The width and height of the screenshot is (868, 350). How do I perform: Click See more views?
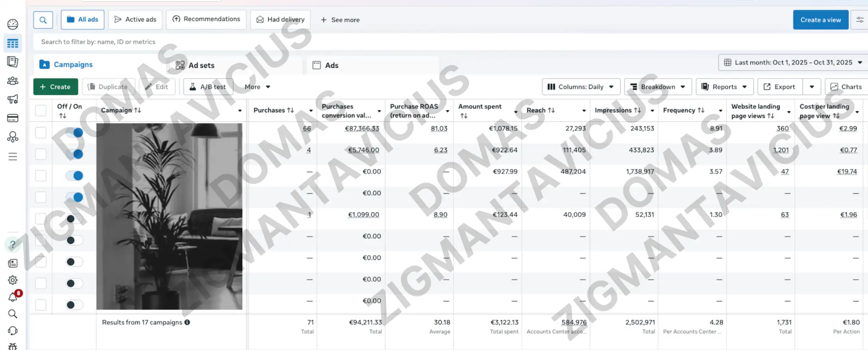(x=340, y=20)
